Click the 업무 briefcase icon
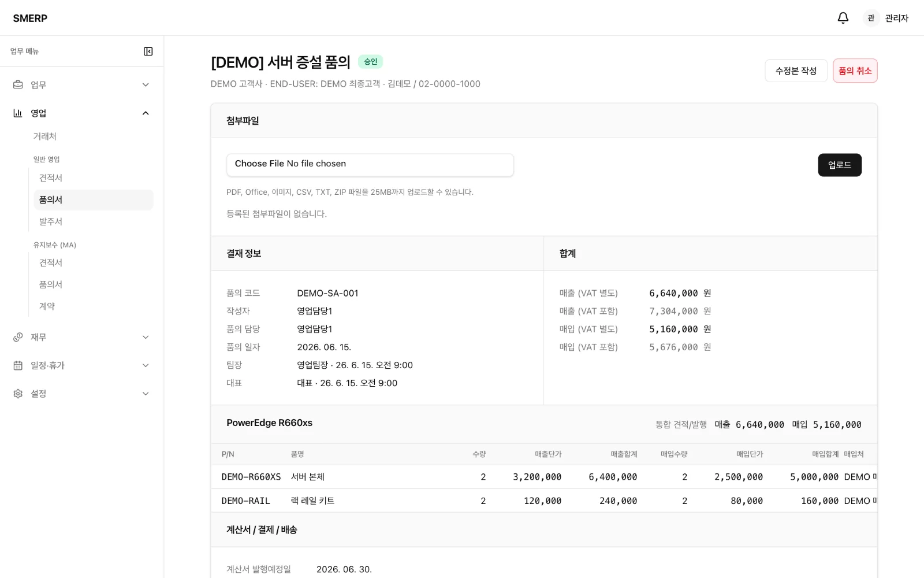Screen dimensions: 924x578 18,84
